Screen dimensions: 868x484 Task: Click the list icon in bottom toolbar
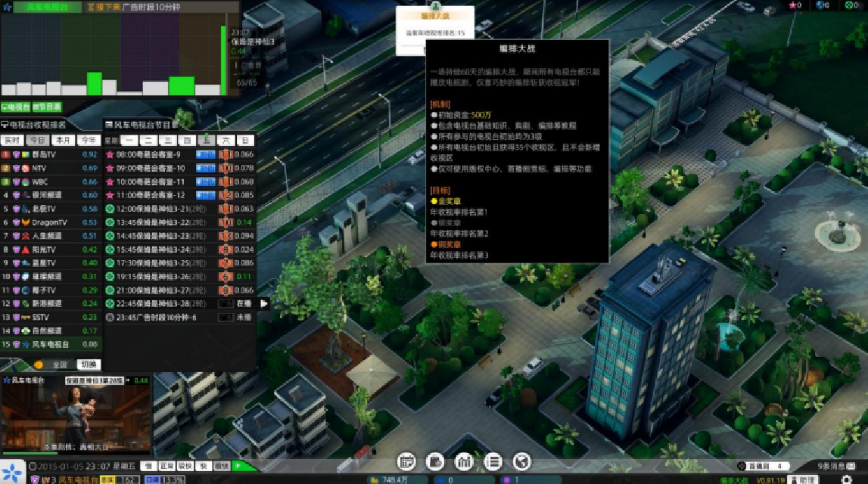pos(493,461)
